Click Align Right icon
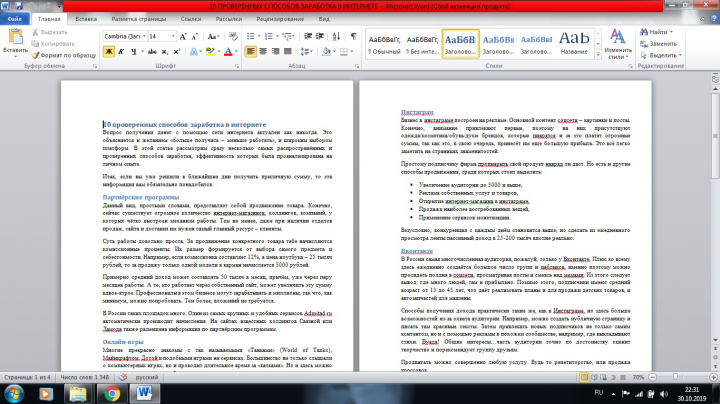The image size is (720, 404). 276,51
